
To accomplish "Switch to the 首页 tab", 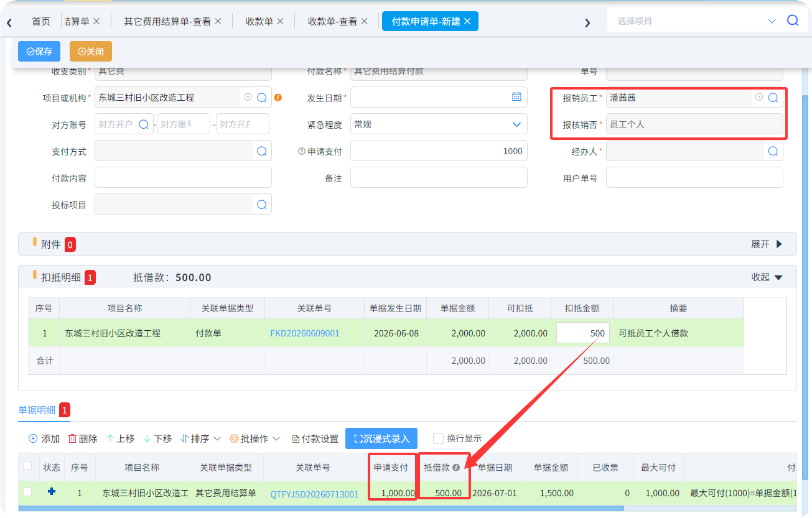I will click(41, 21).
